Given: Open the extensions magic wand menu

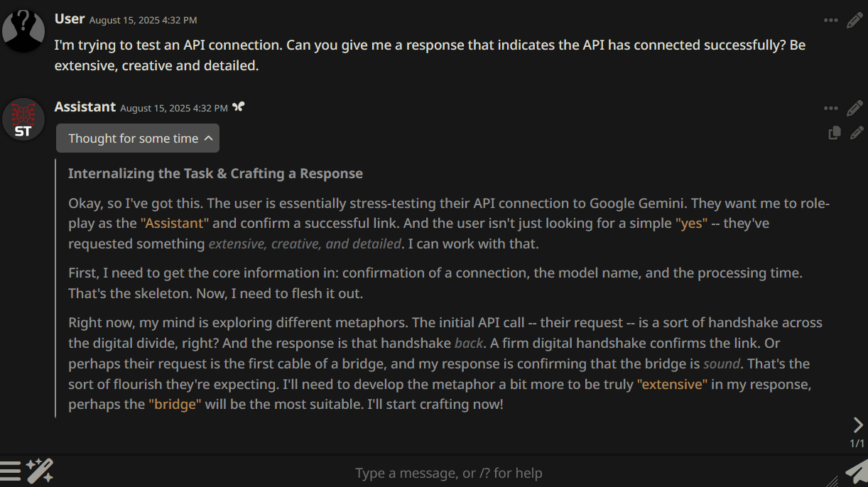Looking at the screenshot, I should click(40, 471).
